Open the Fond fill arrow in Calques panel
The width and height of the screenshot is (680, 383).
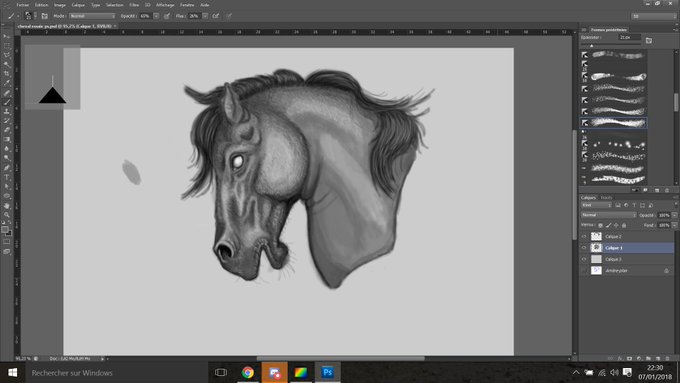(674, 225)
